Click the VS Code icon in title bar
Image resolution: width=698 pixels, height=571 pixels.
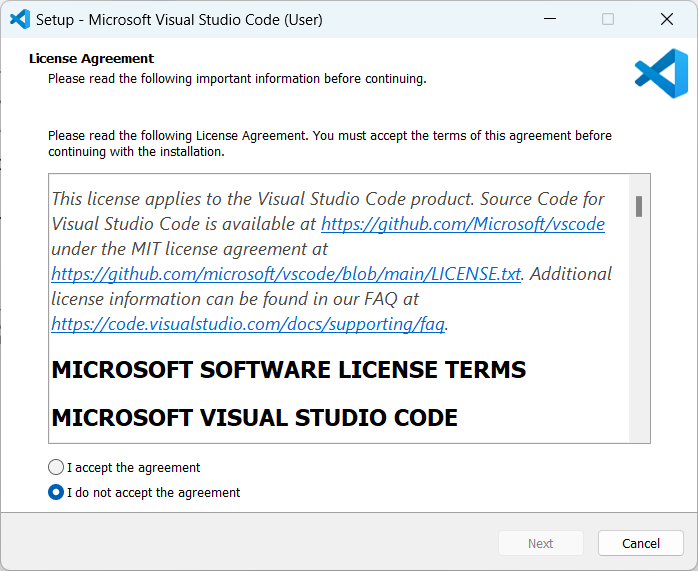tap(19, 19)
